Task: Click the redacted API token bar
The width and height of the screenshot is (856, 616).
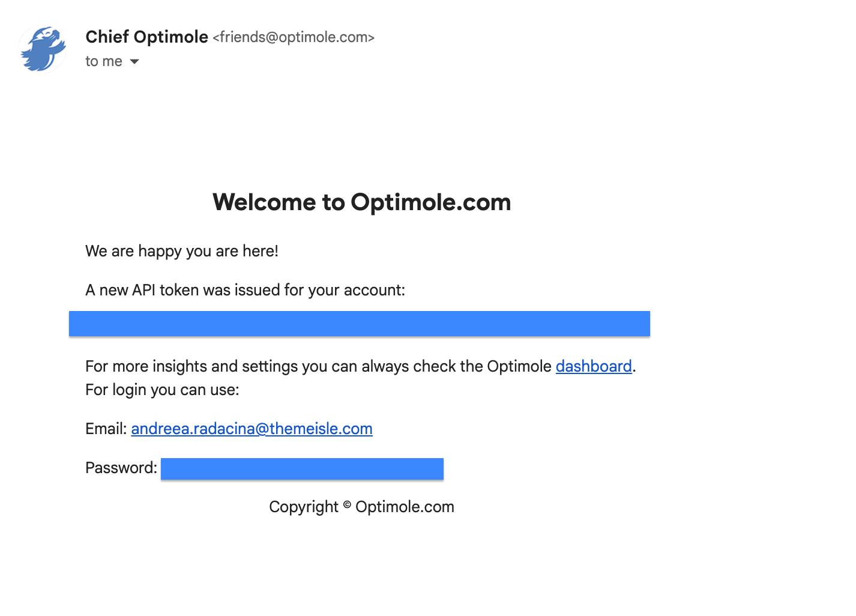Action: [x=359, y=324]
